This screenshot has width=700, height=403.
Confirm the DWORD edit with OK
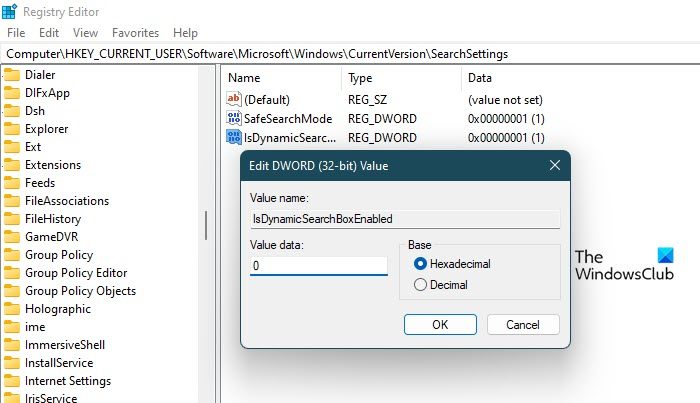click(440, 324)
